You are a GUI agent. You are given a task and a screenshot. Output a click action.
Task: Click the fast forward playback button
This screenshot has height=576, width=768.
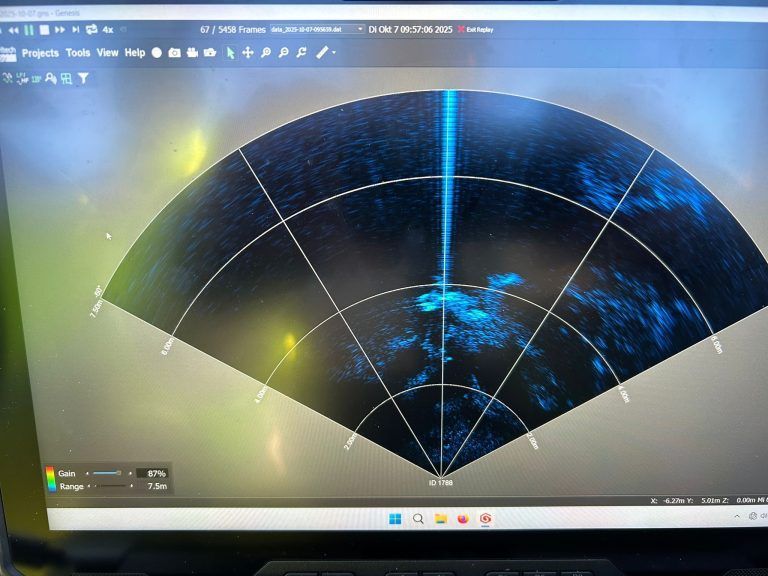[x=58, y=30]
